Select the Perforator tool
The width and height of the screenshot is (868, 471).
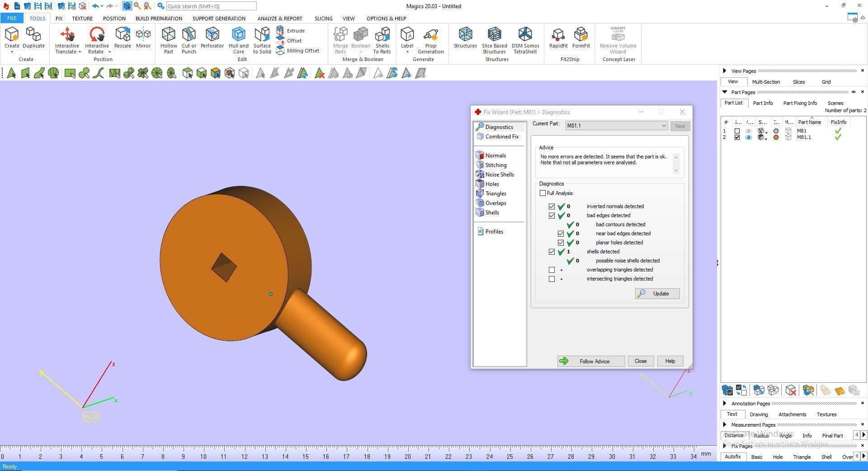[x=212, y=38]
